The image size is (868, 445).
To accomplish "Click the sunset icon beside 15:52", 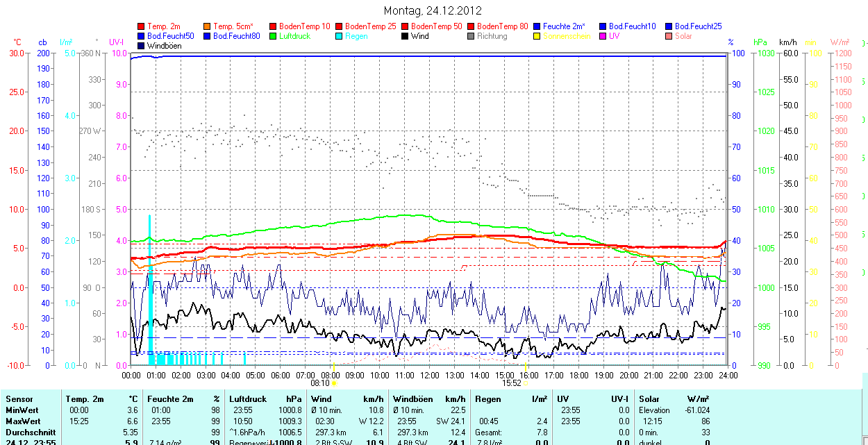I will pos(525,383).
